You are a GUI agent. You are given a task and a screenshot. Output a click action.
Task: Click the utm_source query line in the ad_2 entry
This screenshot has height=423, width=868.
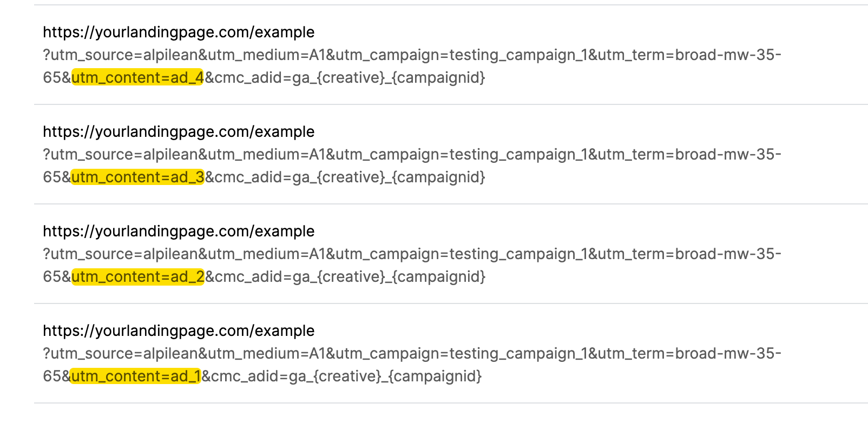point(412,254)
